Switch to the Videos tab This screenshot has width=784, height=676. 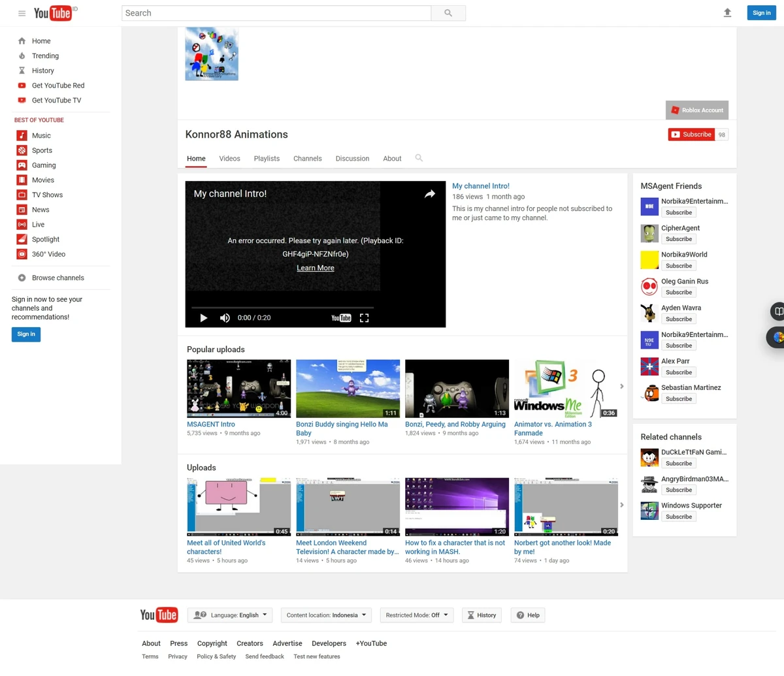coord(229,158)
